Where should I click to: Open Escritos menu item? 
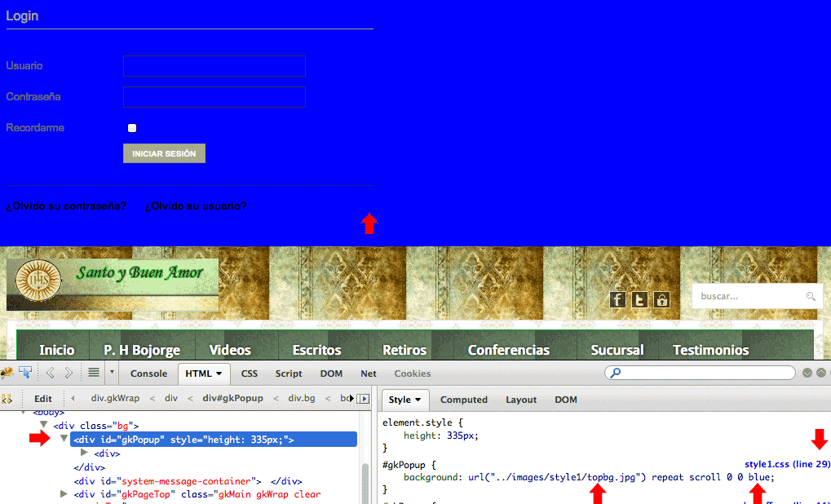tap(317, 351)
